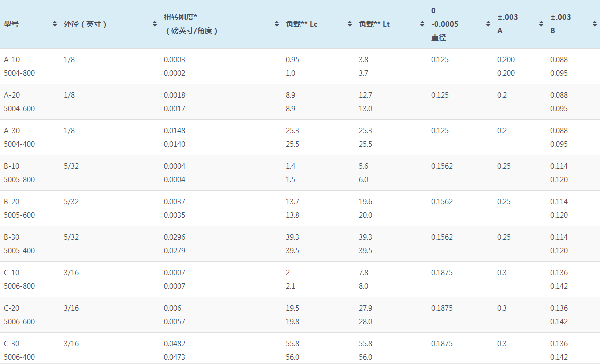Sort by ±.003 B using arrow icon
Viewport: 600px width, 364px height.
click(594, 24)
